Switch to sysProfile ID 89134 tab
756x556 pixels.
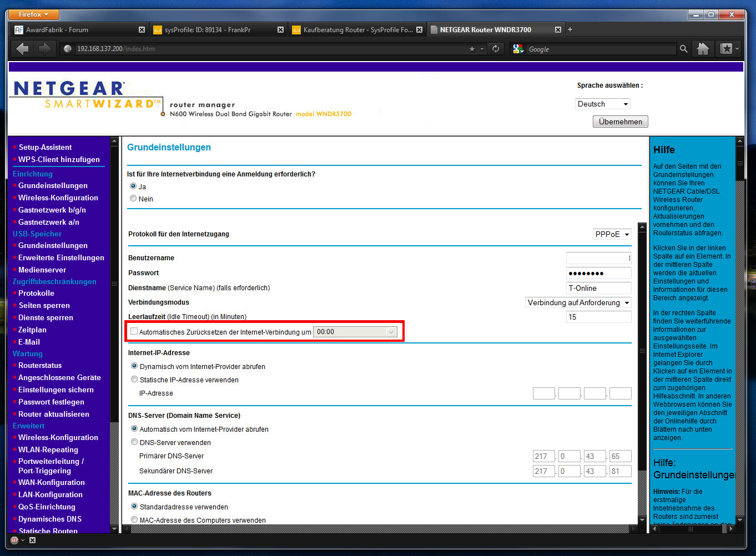pos(218,30)
